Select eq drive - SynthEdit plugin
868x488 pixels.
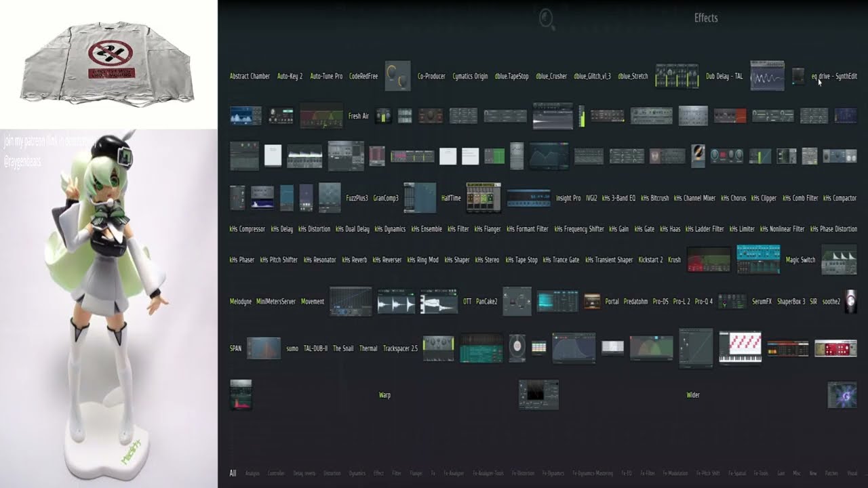click(834, 77)
